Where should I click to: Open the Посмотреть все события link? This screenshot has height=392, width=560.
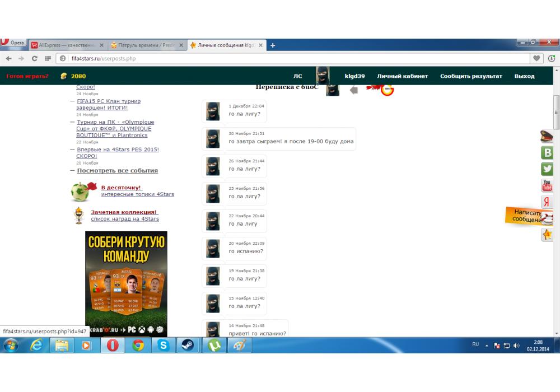(117, 171)
